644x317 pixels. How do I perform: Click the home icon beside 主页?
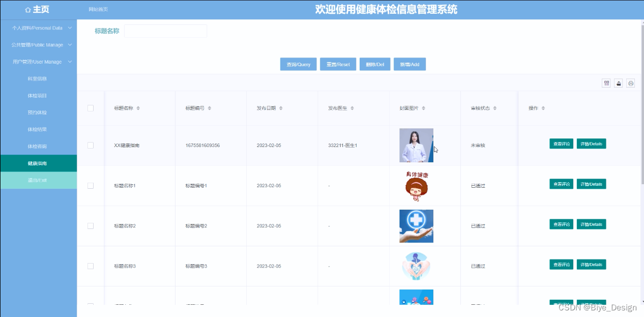pos(28,10)
